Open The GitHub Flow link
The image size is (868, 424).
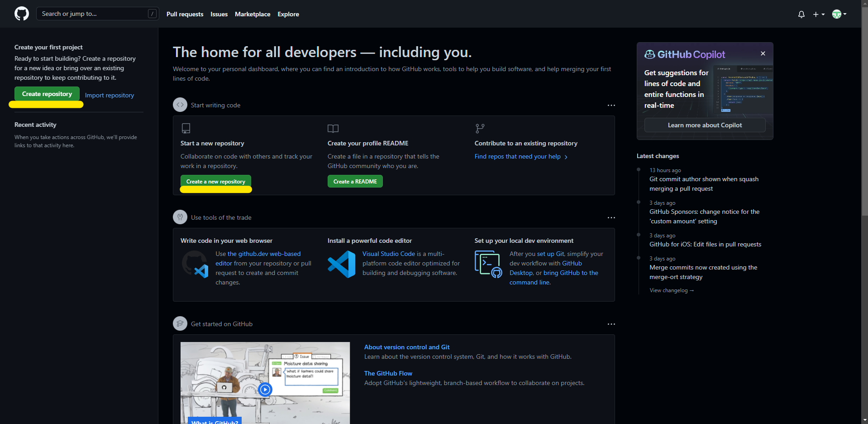pos(388,373)
